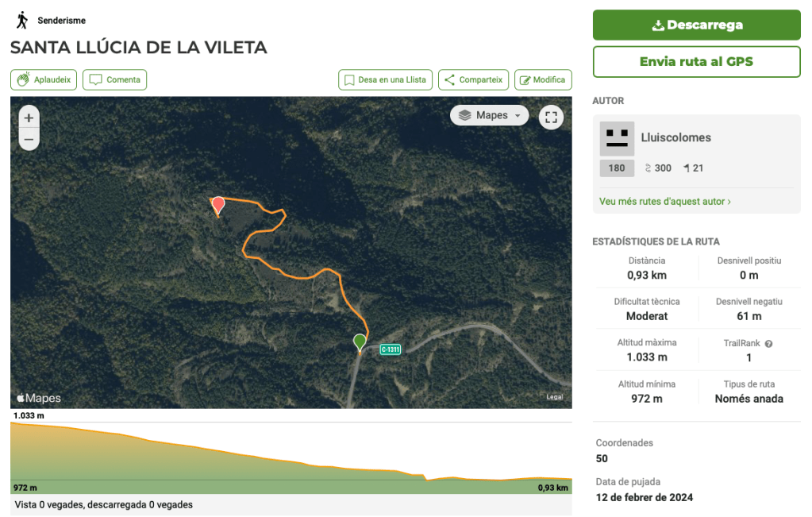Enter fullscreen map view
This screenshot has width=812, height=517.
551,118
